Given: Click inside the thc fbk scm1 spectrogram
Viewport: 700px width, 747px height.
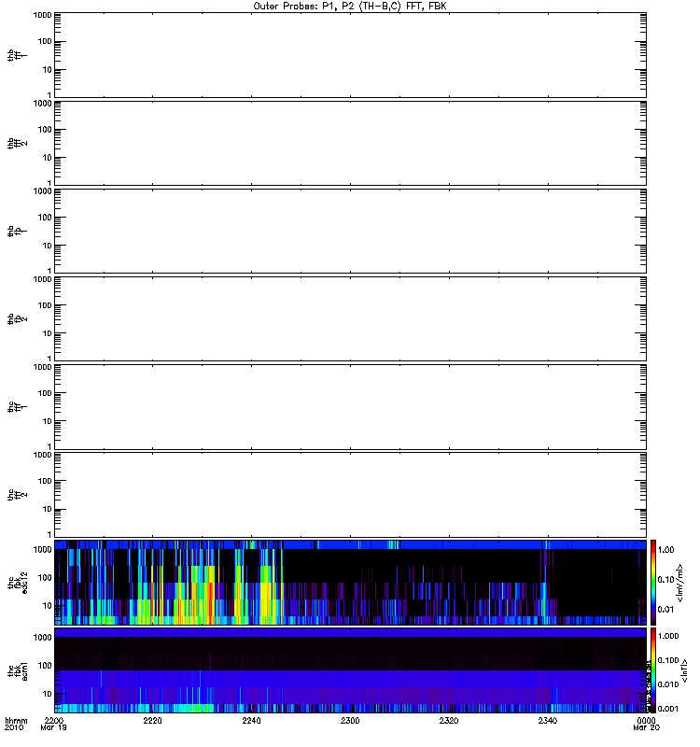Looking at the screenshot, I should [x=350, y=670].
